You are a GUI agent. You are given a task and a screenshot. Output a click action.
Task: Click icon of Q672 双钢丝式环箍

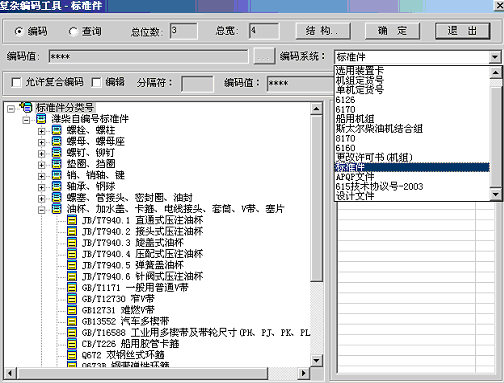[72, 355]
